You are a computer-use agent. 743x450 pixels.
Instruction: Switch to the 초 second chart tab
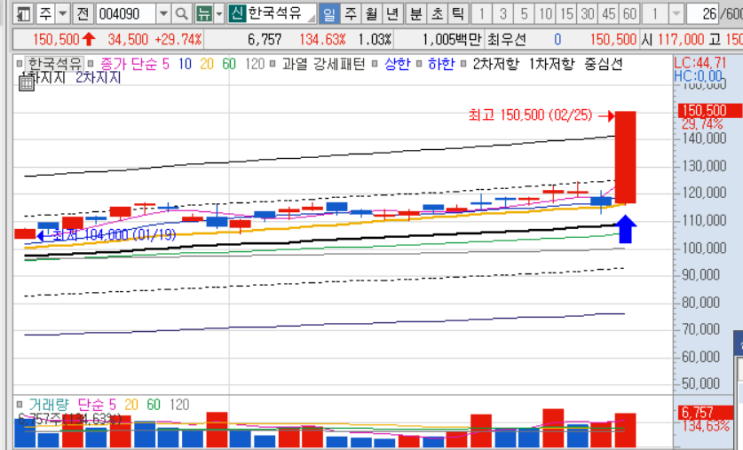(437, 14)
